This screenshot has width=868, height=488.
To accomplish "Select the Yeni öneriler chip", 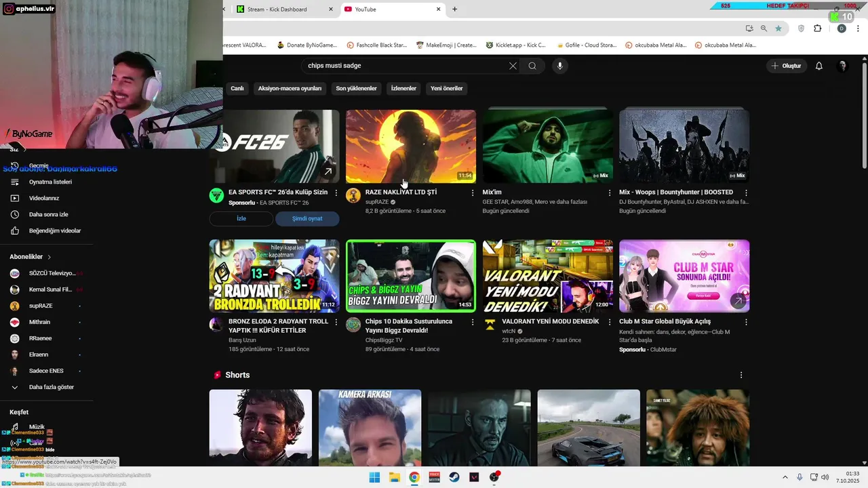I will (x=446, y=88).
